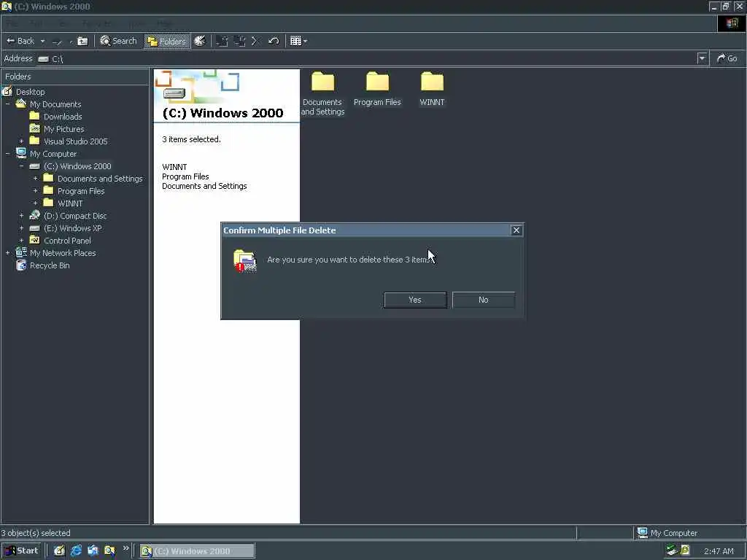
Task: Expand Visual Studio 2005 tree node
Action: coord(21,141)
